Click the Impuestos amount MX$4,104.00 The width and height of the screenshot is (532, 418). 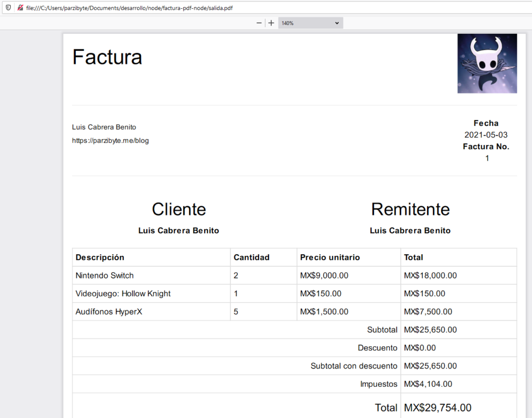(x=428, y=384)
